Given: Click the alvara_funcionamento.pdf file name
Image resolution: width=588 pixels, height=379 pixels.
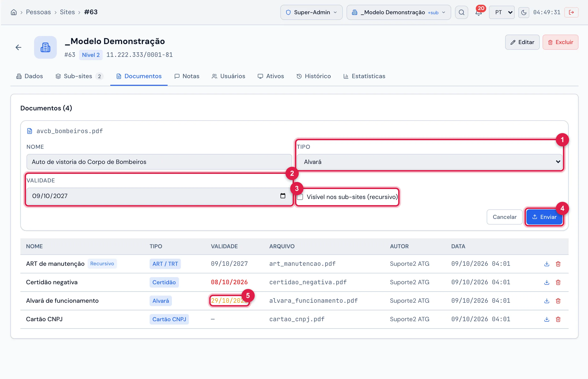Looking at the screenshot, I should [x=313, y=301].
